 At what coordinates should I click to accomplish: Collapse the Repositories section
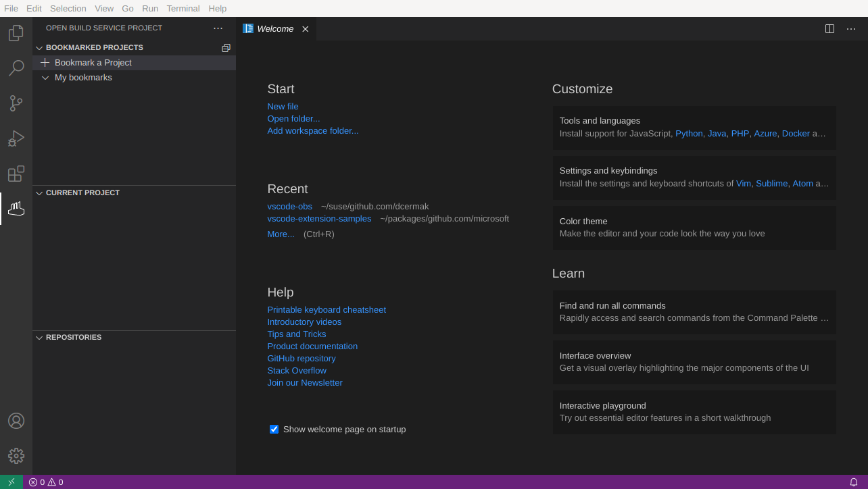tap(39, 338)
